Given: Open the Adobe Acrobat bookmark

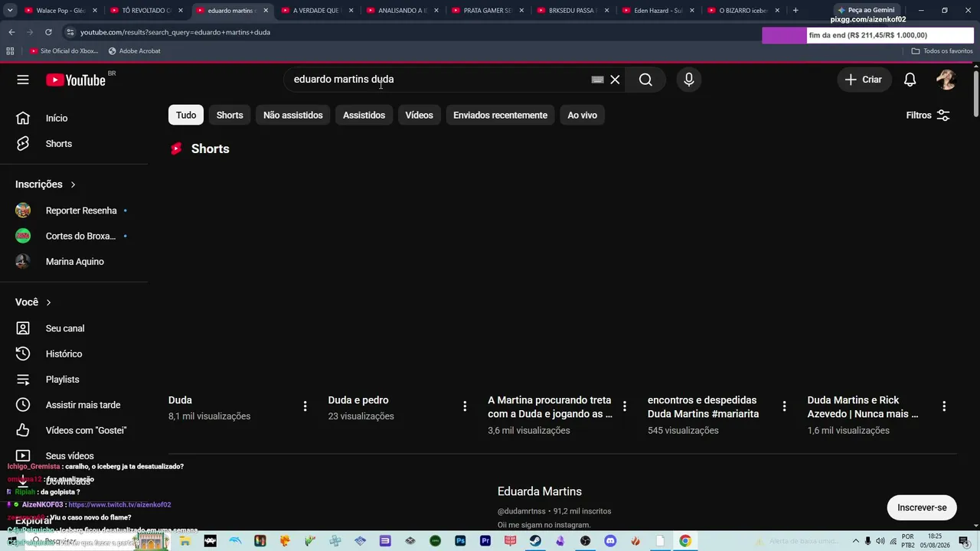Looking at the screenshot, I should 135,51.
